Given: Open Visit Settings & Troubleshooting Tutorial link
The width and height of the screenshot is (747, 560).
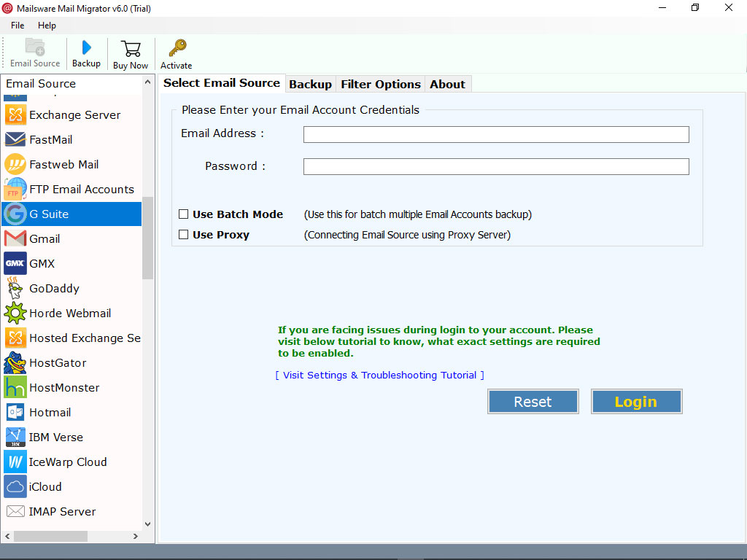Looking at the screenshot, I should [x=379, y=376].
